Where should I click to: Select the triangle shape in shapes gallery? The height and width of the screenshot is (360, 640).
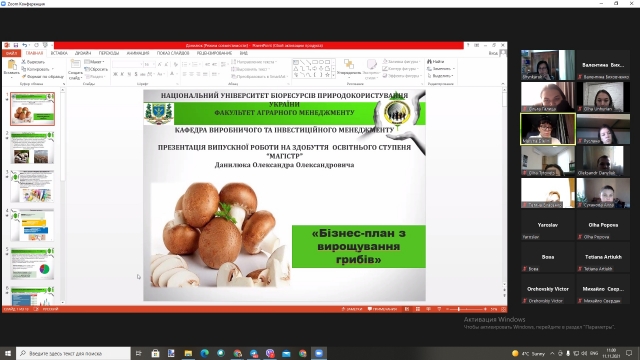[296, 69]
